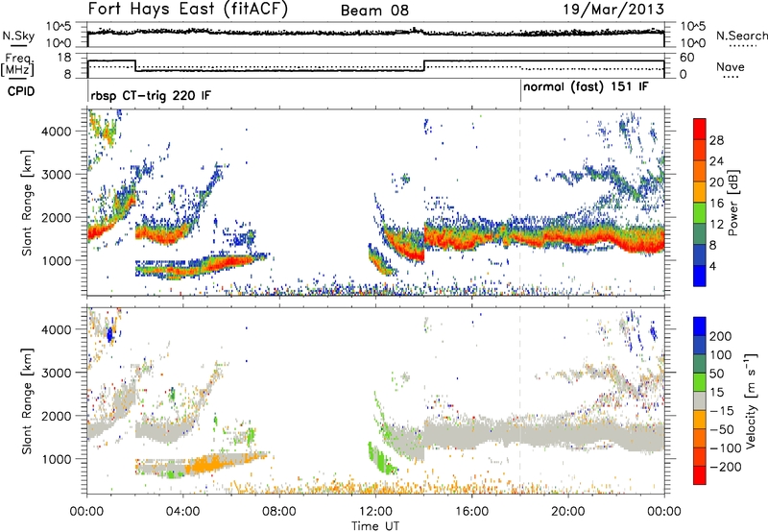The height and width of the screenshot is (532, 768).
Task: Click the 'Velocity [m s-1]' color bar title
Action: 750,400
